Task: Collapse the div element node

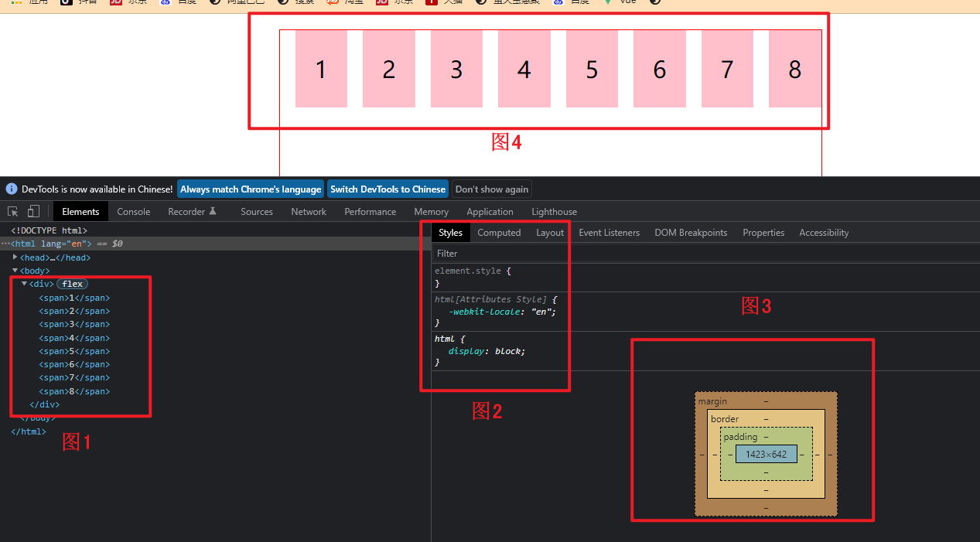Action: click(x=25, y=284)
